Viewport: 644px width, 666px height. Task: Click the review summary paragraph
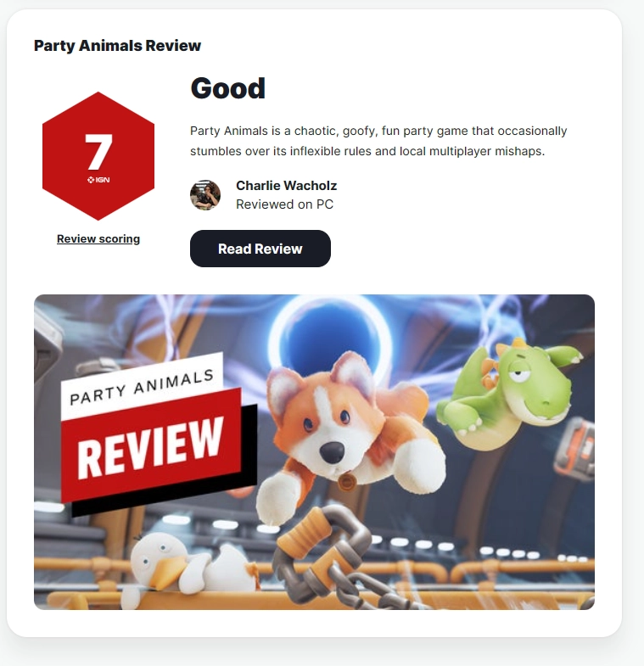tap(378, 141)
